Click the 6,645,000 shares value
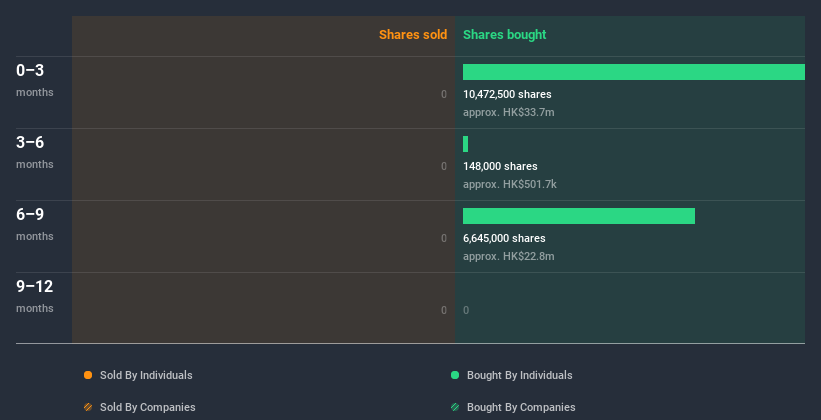821x420 pixels. pyautogui.click(x=504, y=238)
